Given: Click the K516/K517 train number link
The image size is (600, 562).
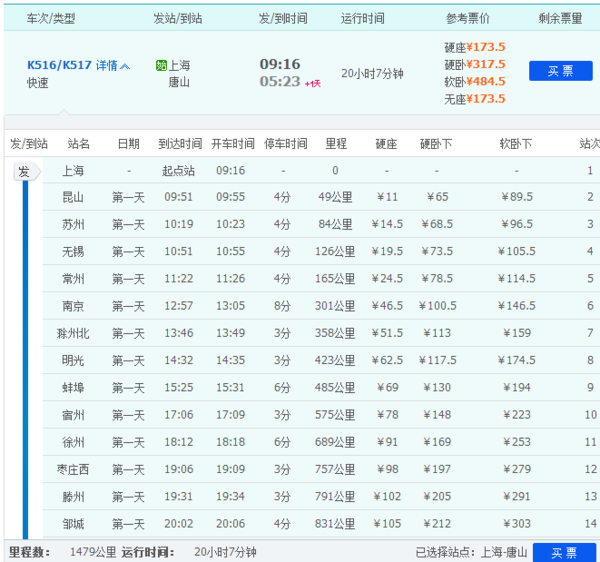Looking at the screenshot, I should point(59,65).
